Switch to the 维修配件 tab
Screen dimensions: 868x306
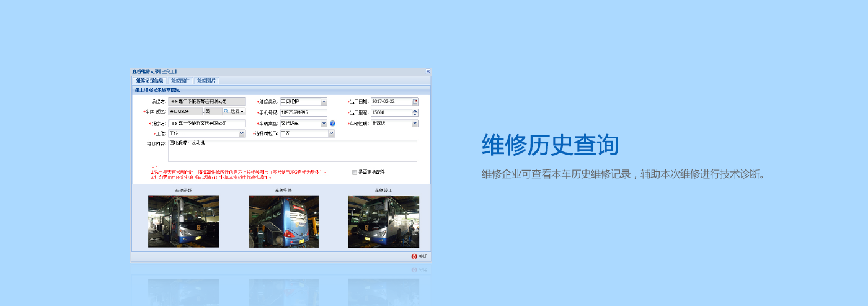(x=180, y=81)
